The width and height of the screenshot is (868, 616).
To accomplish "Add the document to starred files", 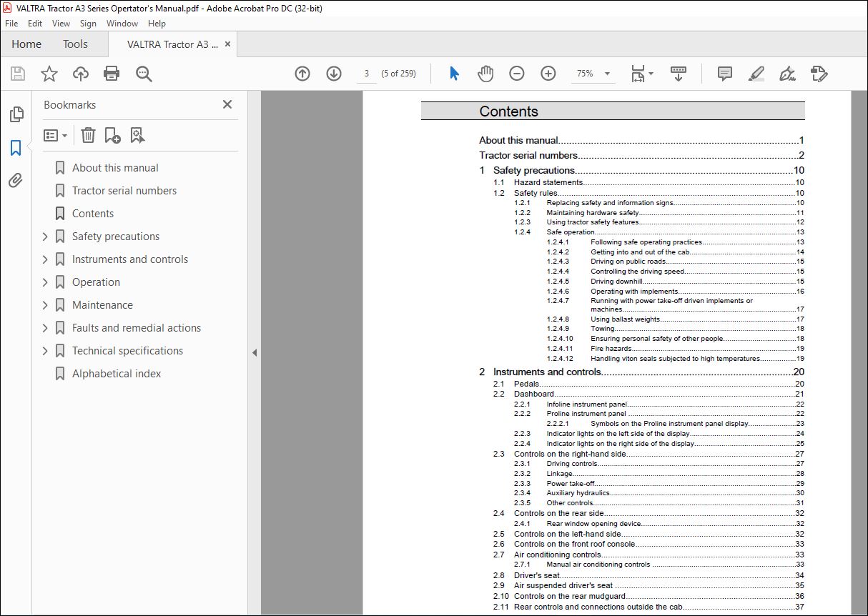I will [49, 74].
